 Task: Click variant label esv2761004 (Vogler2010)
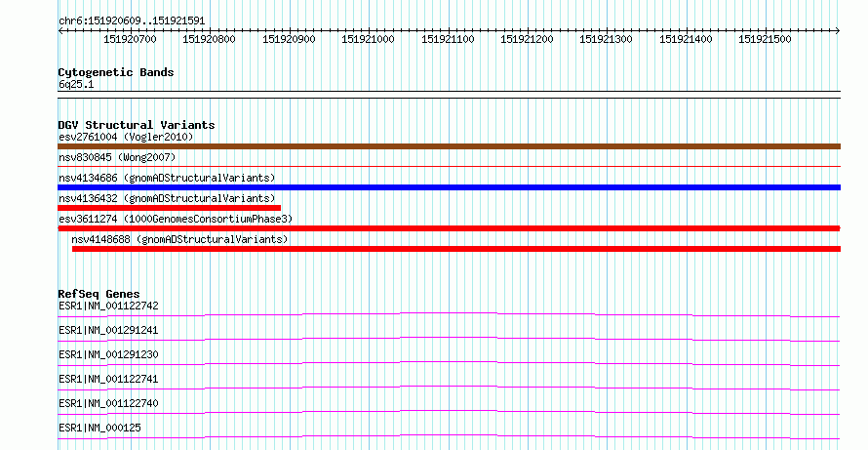pos(126,137)
